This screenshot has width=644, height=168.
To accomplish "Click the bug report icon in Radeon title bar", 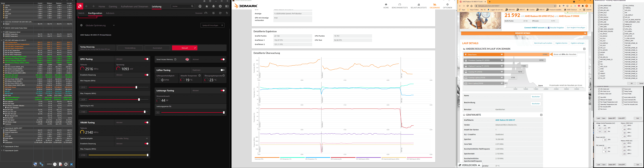I will click(204, 1).
